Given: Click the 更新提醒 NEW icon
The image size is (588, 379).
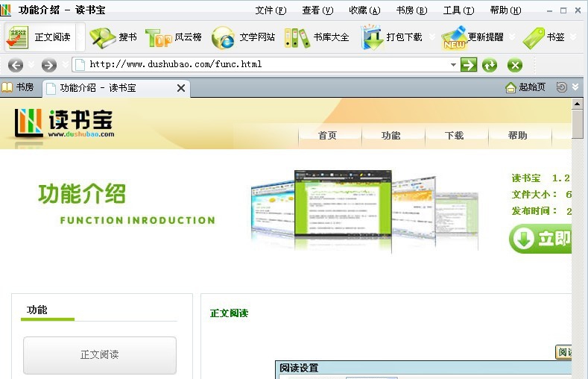Looking at the screenshot, I should pyautogui.click(x=455, y=37).
